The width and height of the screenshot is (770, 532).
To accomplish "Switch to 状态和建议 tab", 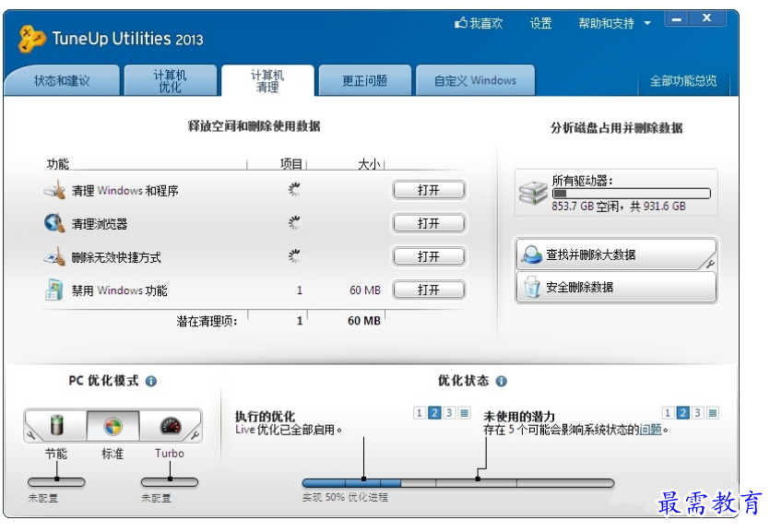I will (x=62, y=80).
